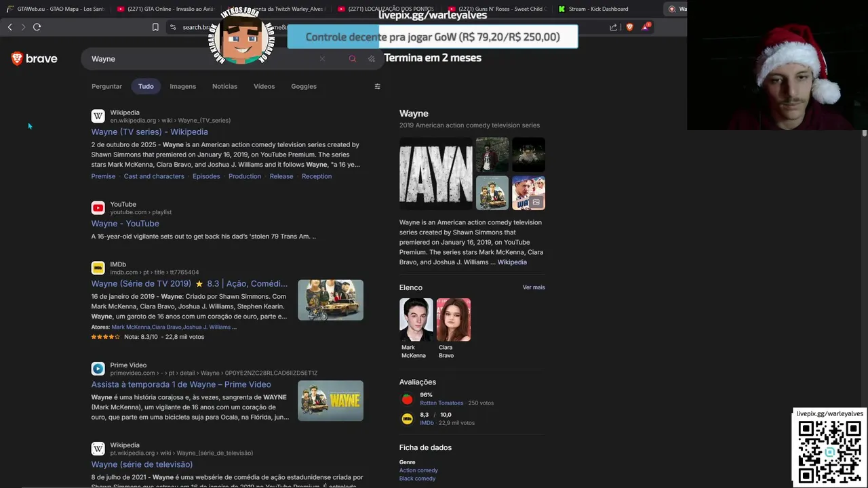This screenshot has width=868, height=488.
Task: Open Wayne (Série de TV 2019) IMDb result
Action: pos(189,283)
